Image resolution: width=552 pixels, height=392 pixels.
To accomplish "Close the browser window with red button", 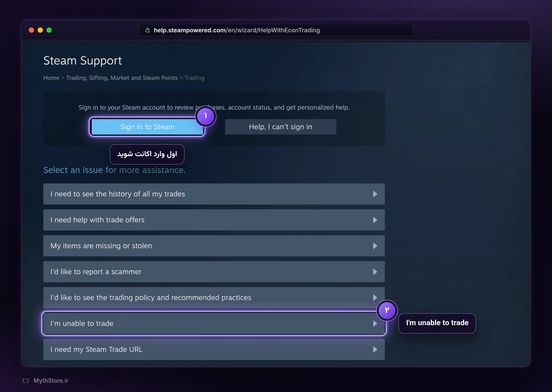I will [31, 30].
